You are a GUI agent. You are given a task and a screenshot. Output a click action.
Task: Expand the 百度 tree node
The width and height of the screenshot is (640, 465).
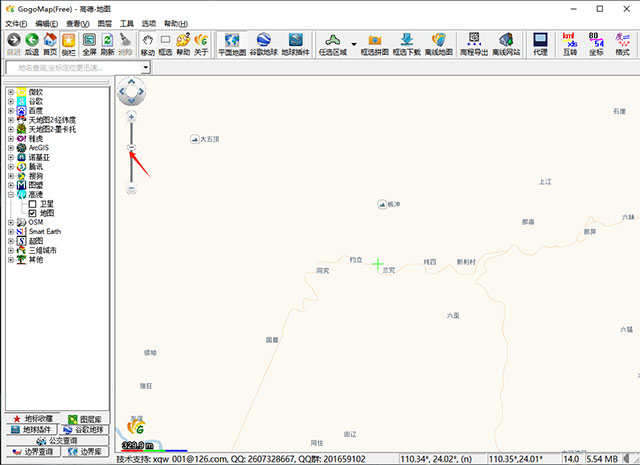coord(11,111)
